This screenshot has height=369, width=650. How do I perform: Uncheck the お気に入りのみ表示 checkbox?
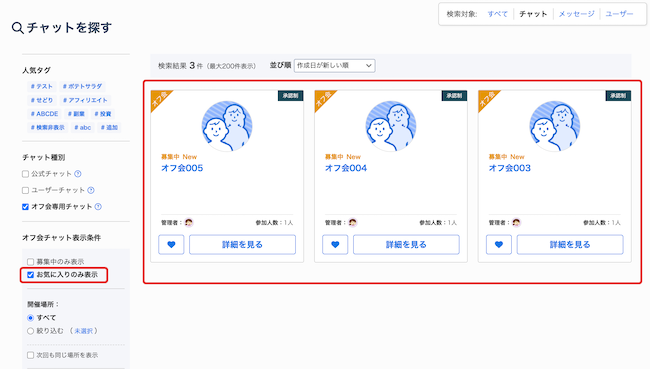pos(30,274)
